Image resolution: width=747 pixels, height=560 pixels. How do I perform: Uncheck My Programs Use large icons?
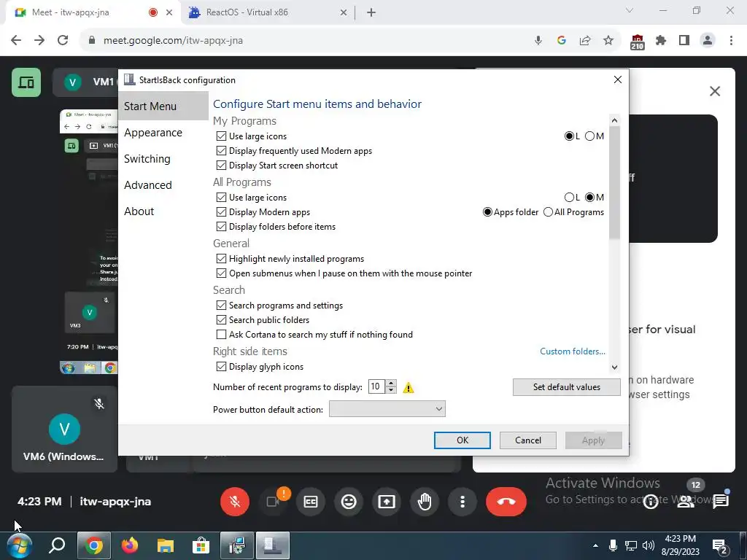tap(221, 136)
